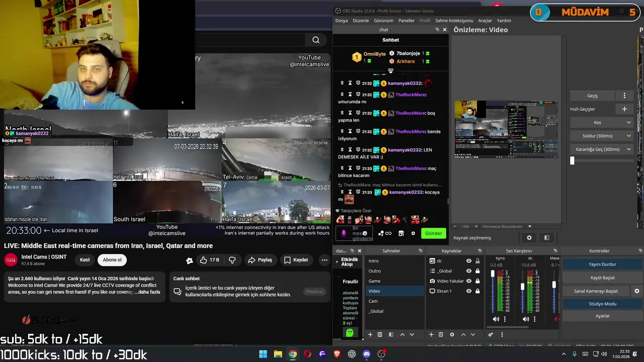Mute the byno audio channel
The image size is (644, 362).
(496, 319)
